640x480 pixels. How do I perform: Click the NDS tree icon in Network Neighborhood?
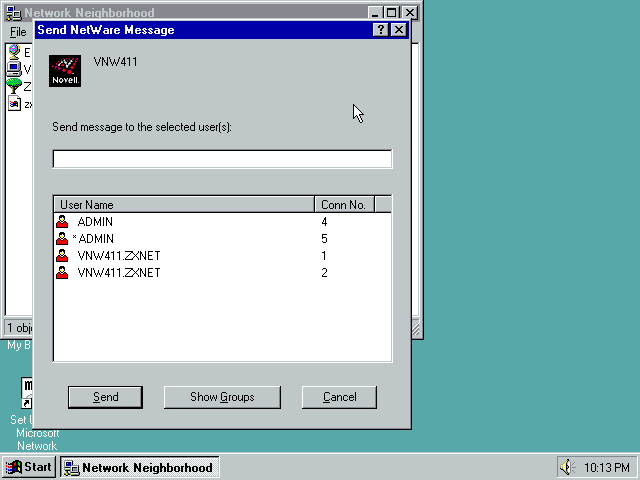(x=14, y=86)
